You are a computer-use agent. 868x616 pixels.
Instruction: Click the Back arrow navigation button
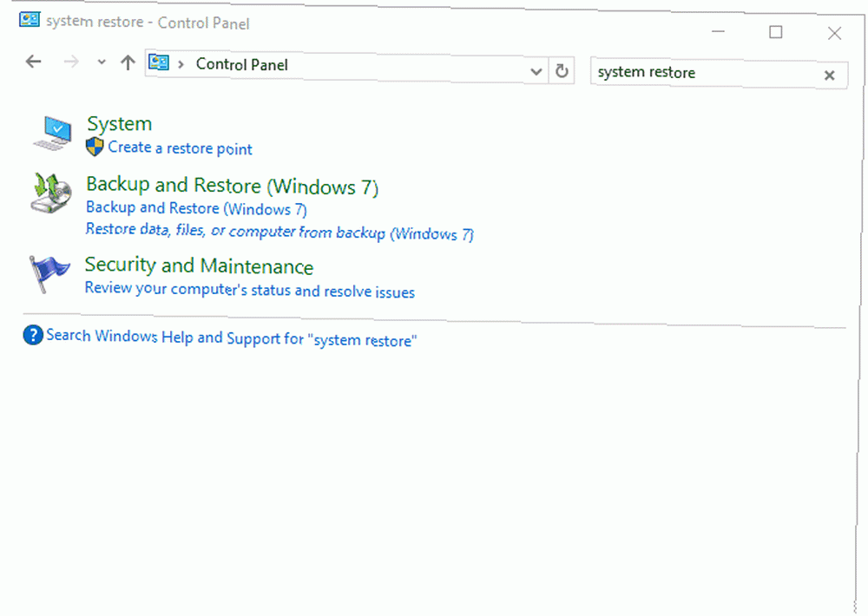point(34,62)
